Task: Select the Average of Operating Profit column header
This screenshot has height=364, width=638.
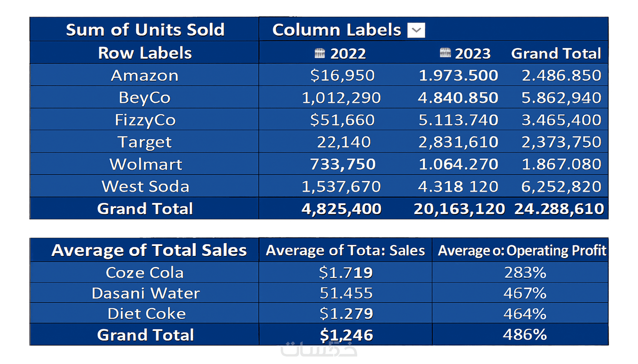Action: [522, 250]
